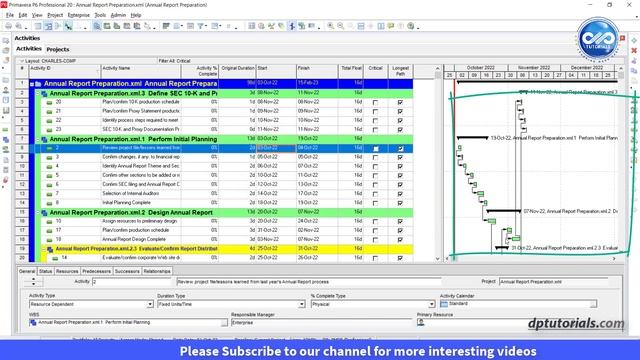
Task: Click the Activity Calendar browse button
Action: 593,304
